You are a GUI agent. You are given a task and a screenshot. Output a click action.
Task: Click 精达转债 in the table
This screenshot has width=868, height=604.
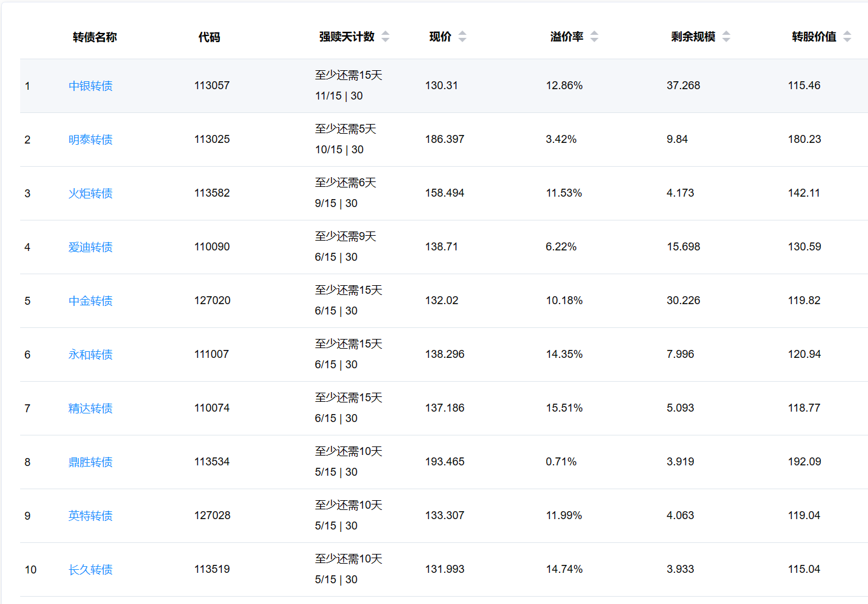point(90,409)
